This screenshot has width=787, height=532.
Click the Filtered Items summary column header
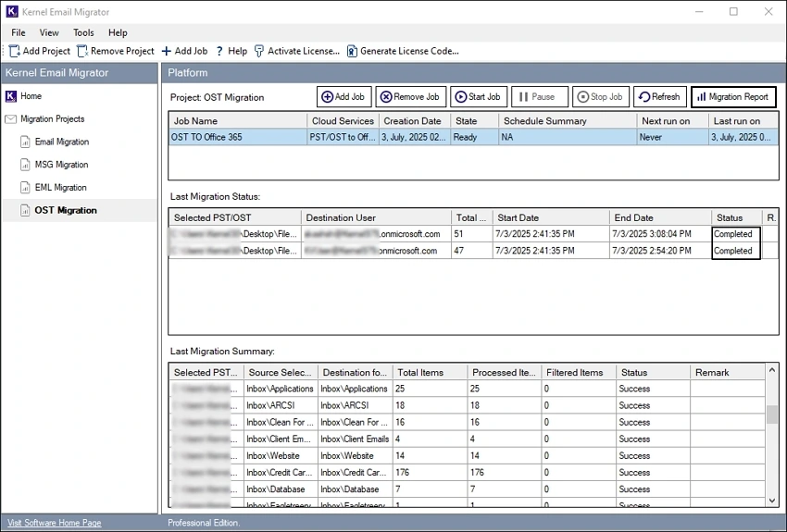pos(579,373)
